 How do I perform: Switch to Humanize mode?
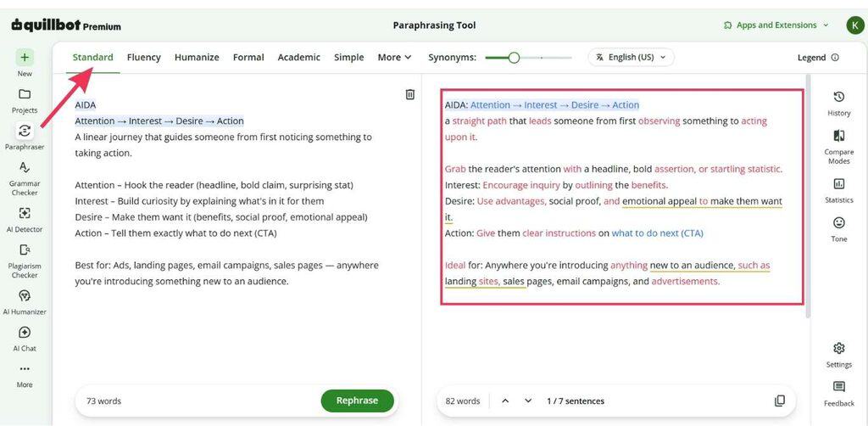(197, 57)
